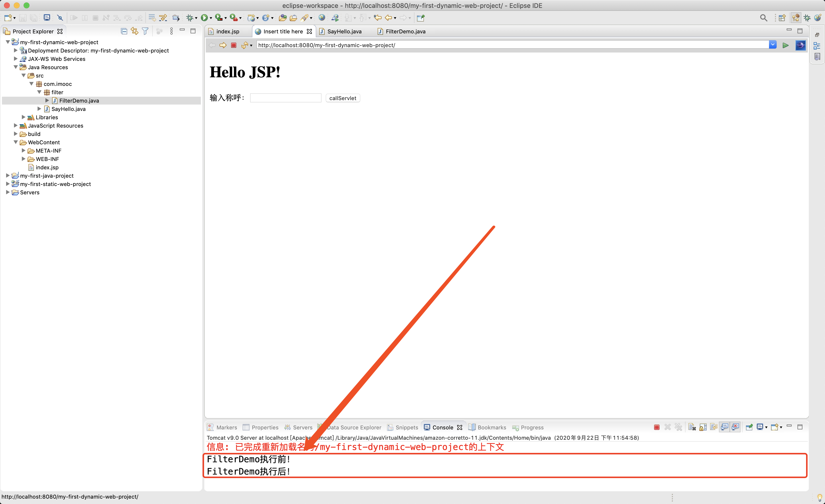Open the Servers view tab
Image resolution: width=825 pixels, height=504 pixels.
[302, 427]
